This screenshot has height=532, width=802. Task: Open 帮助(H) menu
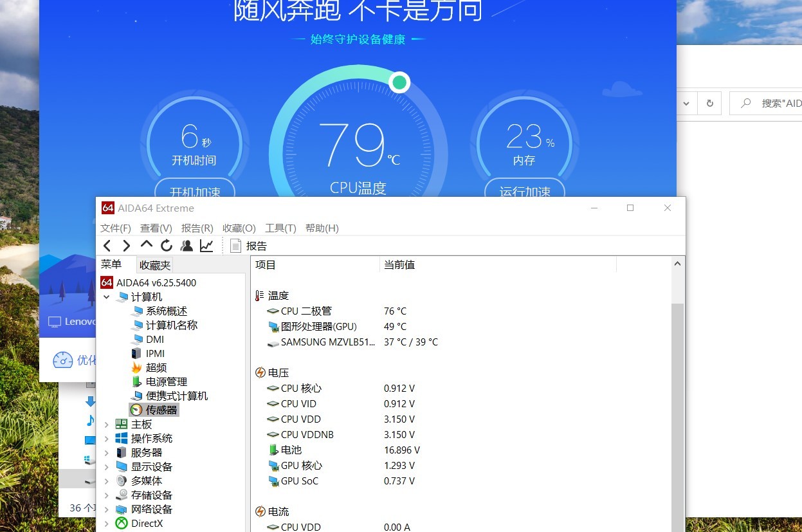(322, 228)
